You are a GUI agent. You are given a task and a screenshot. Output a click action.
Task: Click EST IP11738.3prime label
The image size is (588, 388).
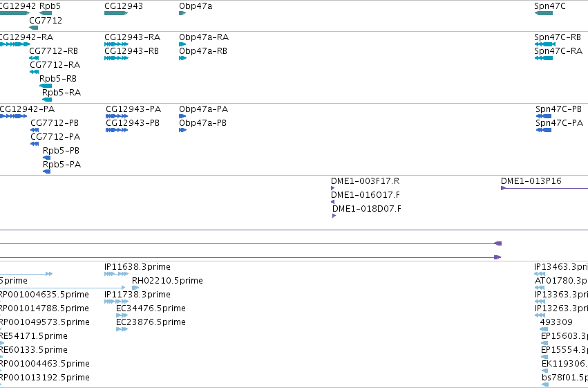137,295
